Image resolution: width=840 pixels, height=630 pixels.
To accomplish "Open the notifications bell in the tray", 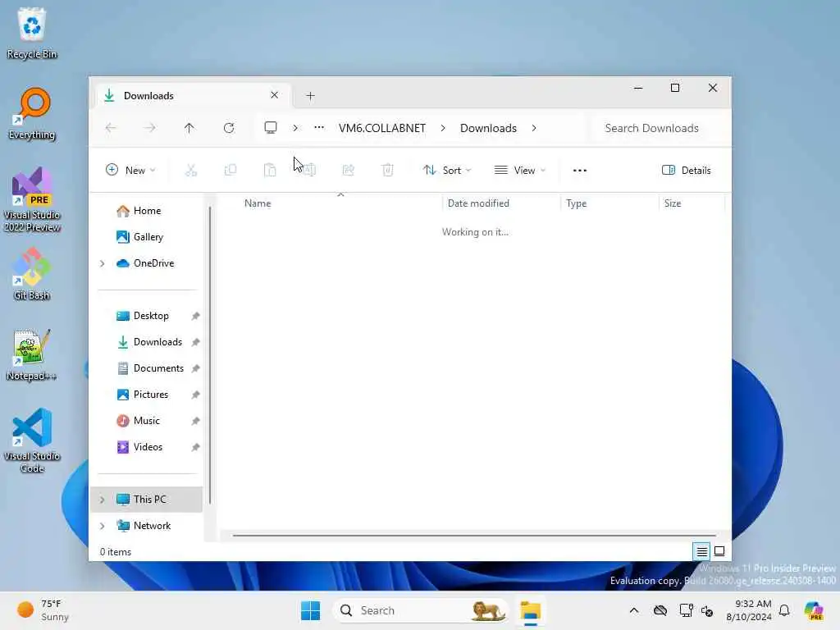I will tap(784, 610).
